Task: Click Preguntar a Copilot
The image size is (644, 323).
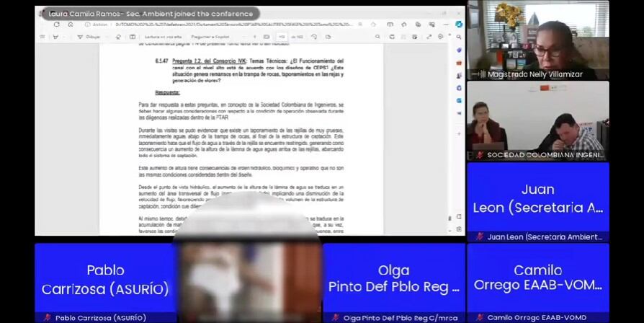Action: [x=210, y=37]
